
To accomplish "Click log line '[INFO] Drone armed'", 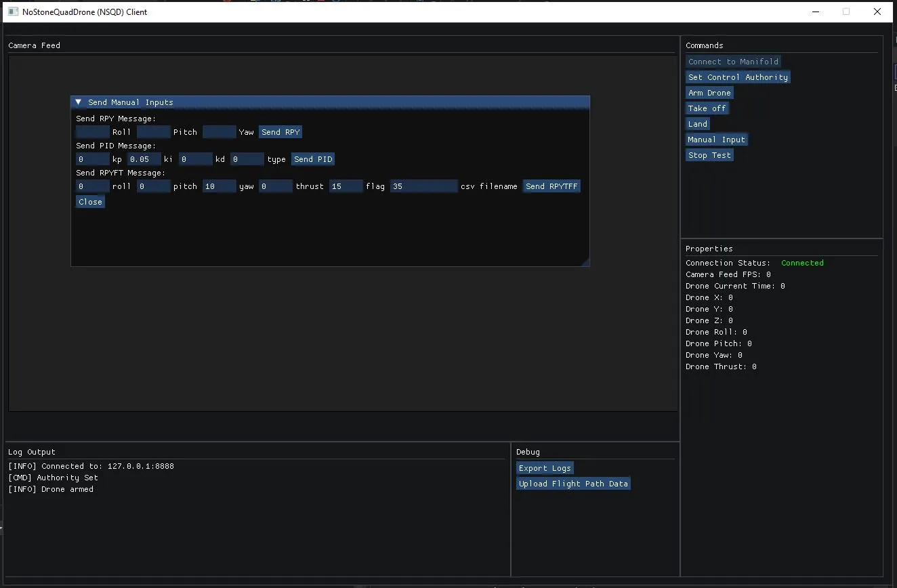I will click(51, 489).
